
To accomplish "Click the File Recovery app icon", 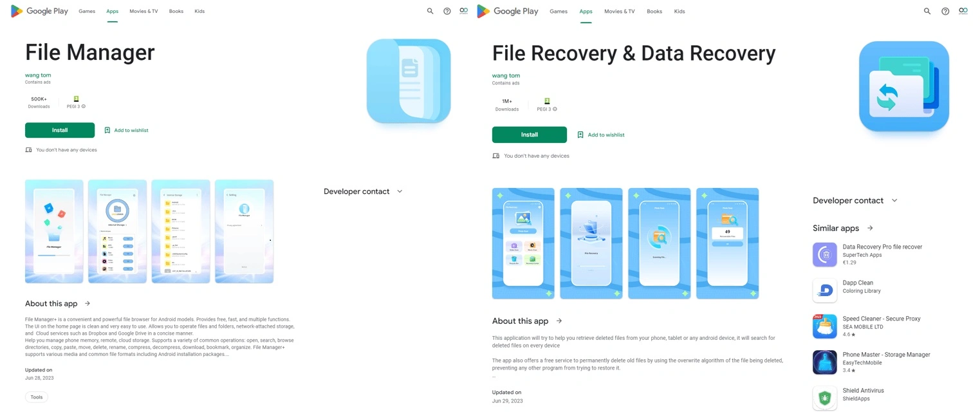I will 904,86.
